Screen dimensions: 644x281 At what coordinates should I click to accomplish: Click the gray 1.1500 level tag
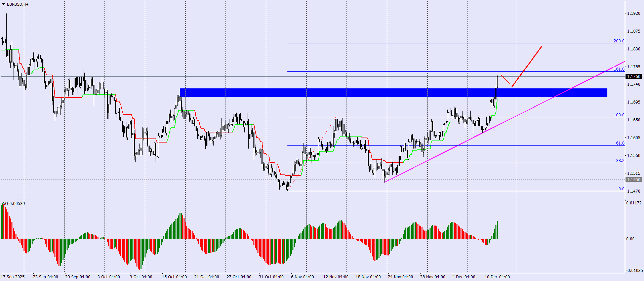tap(634, 180)
